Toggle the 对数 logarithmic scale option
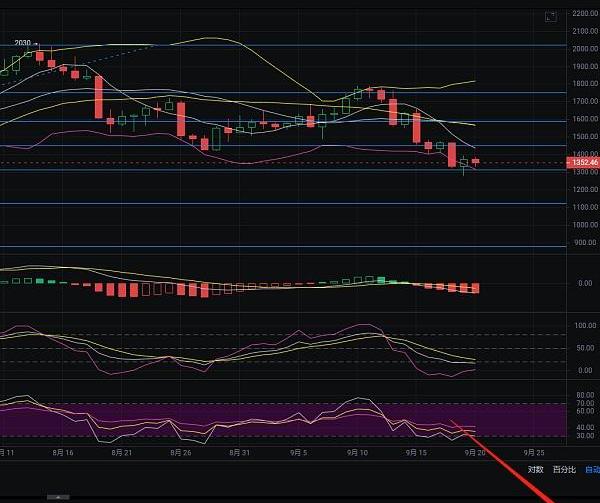This screenshot has width=600, height=503. pyautogui.click(x=536, y=469)
